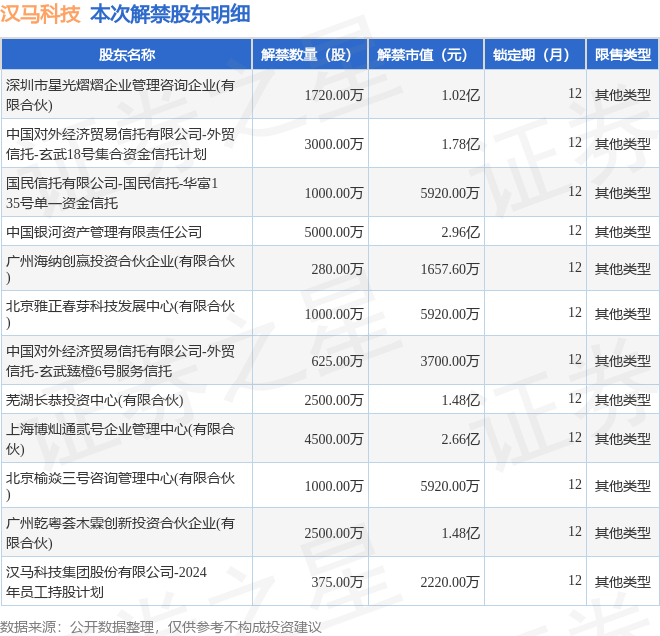Click lock period 12 in 芜湖长恭 row
The height and width of the screenshot is (636, 660).
point(575,398)
